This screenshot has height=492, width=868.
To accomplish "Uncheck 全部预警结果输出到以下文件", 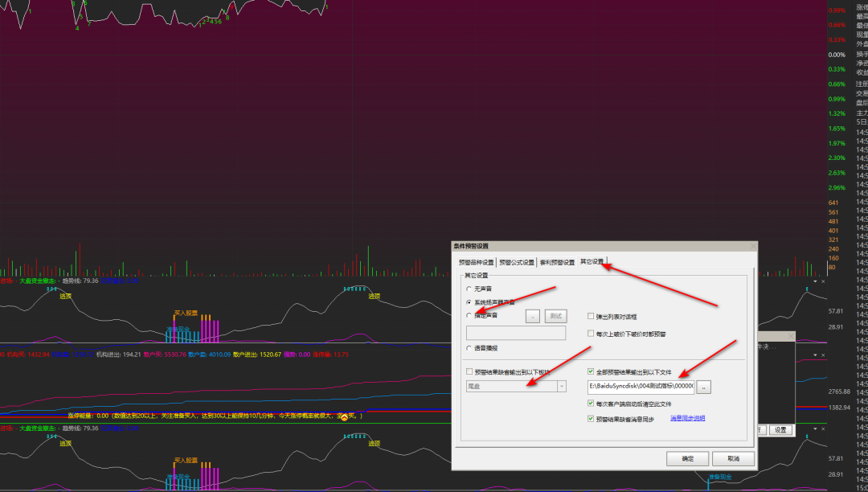I will (x=591, y=372).
